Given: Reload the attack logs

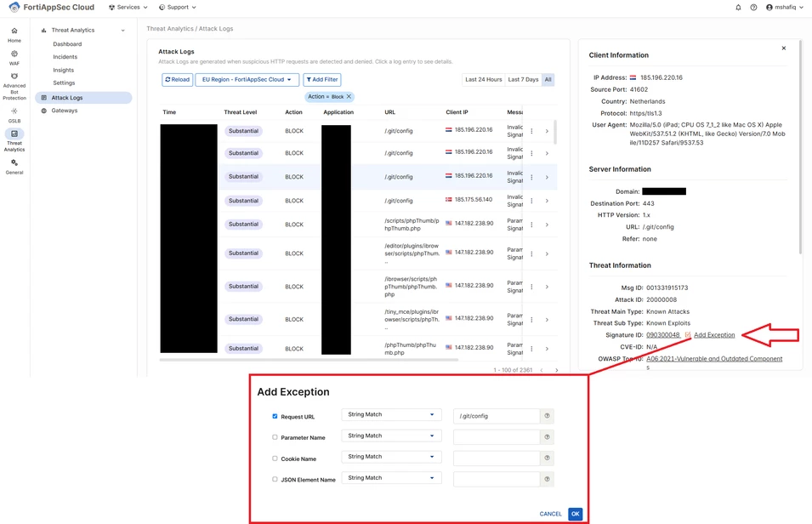Looking at the screenshot, I should pyautogui.click(x=177, y=80).
